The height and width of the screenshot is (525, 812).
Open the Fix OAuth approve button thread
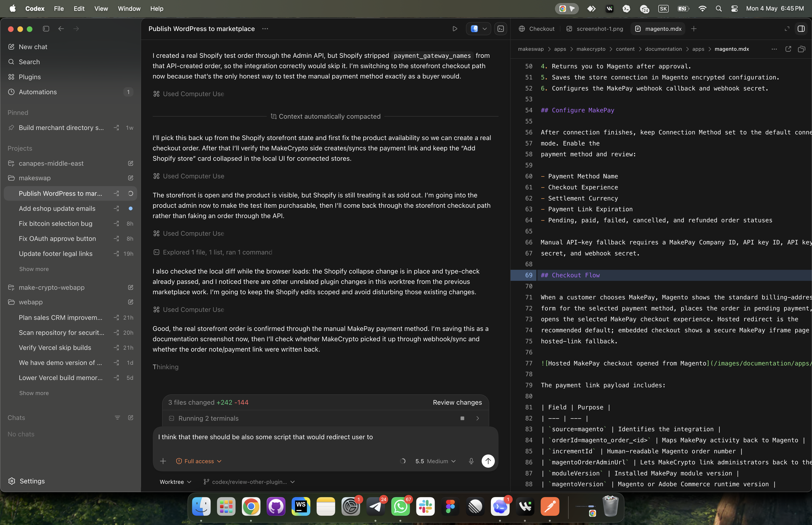coord(70,238)
